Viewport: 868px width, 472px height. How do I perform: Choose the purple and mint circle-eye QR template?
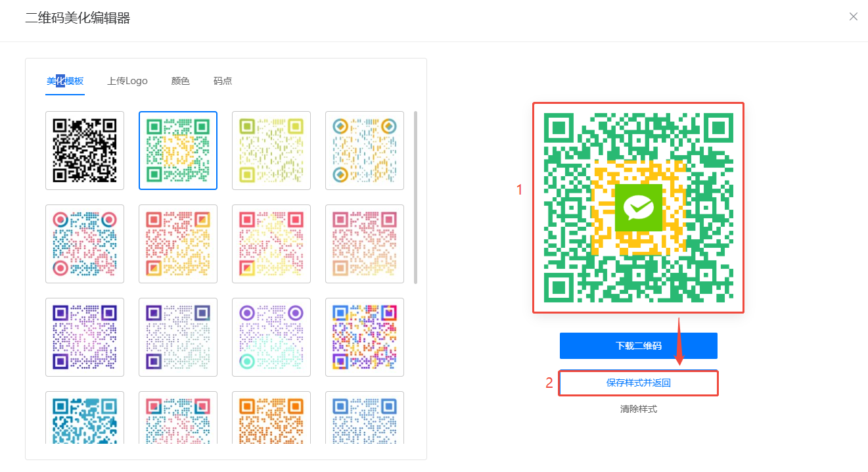tap(271, 337)
